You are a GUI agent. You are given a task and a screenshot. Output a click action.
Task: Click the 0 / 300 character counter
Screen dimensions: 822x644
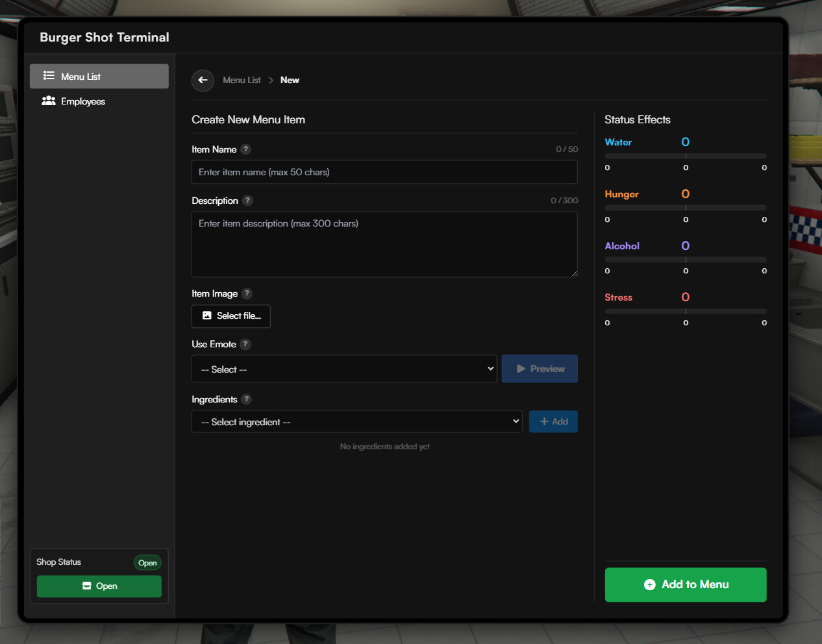[564, 201]
